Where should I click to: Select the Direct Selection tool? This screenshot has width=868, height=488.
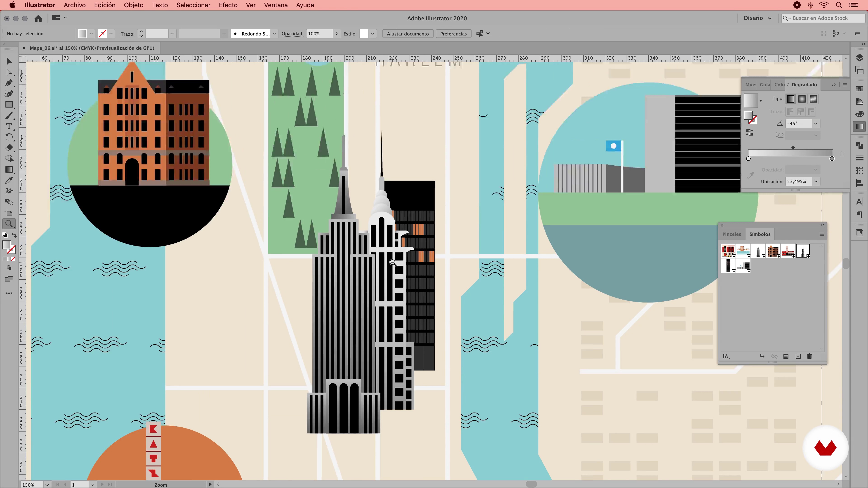(x=9, y=72)
